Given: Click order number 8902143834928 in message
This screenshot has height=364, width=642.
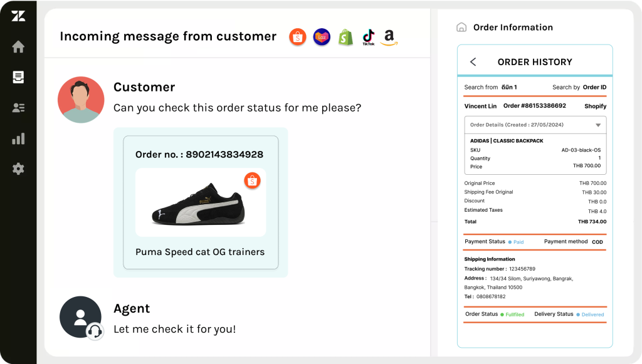Looking at the screenshot, I should coord(224,155).
